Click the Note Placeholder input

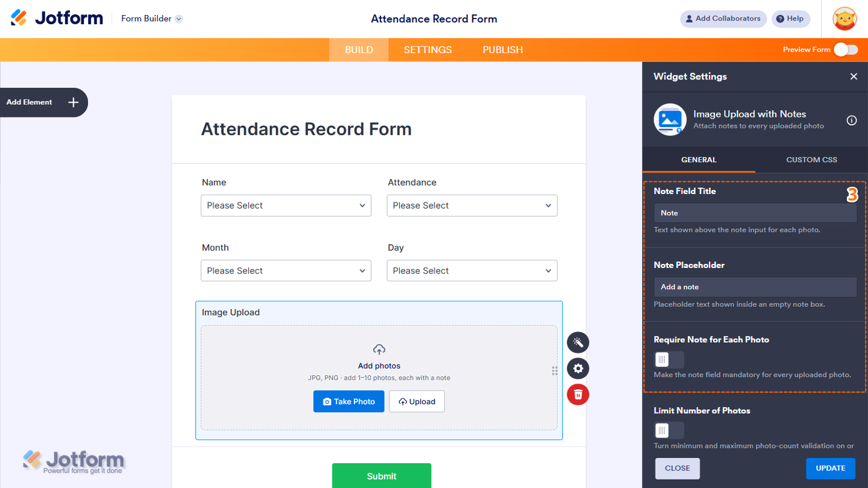(x=755, y=287)
